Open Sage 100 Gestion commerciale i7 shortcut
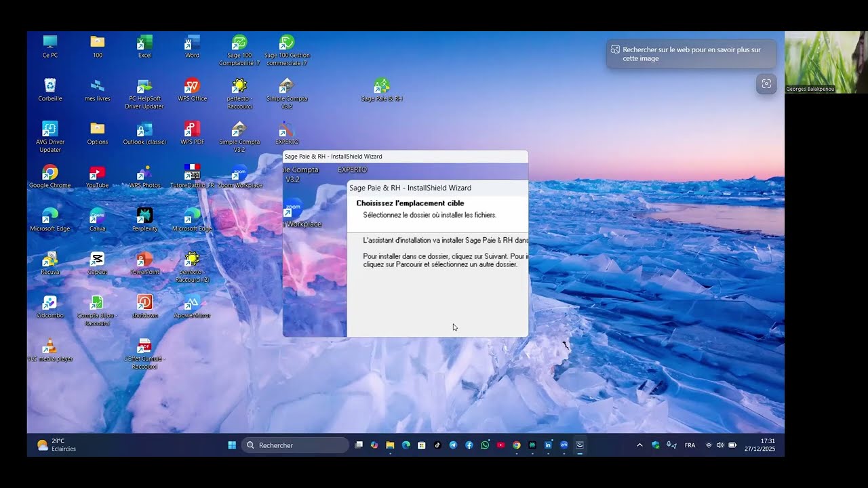This screenshot has width=868, height=488. tap(287, 50)
